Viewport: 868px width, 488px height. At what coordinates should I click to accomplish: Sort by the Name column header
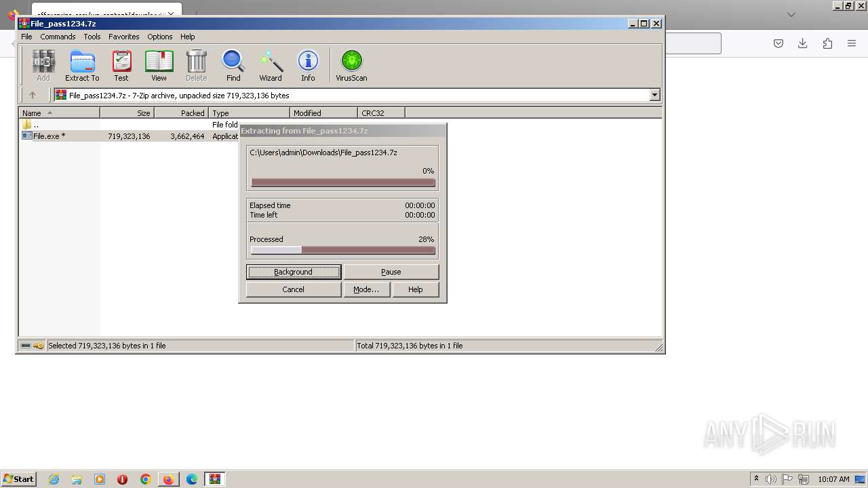pos(59,113)
